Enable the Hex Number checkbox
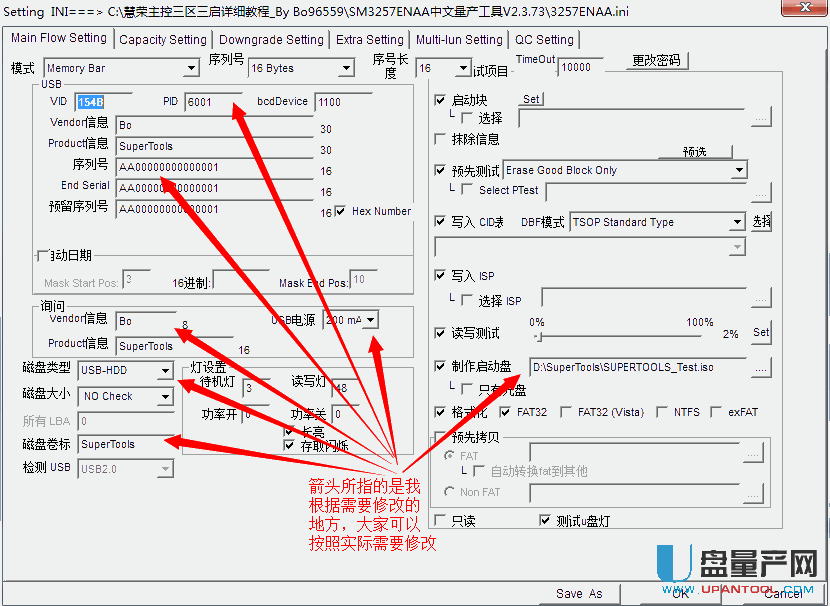The width and height of the screenshot is (830, 606). (x=341, y=211)
